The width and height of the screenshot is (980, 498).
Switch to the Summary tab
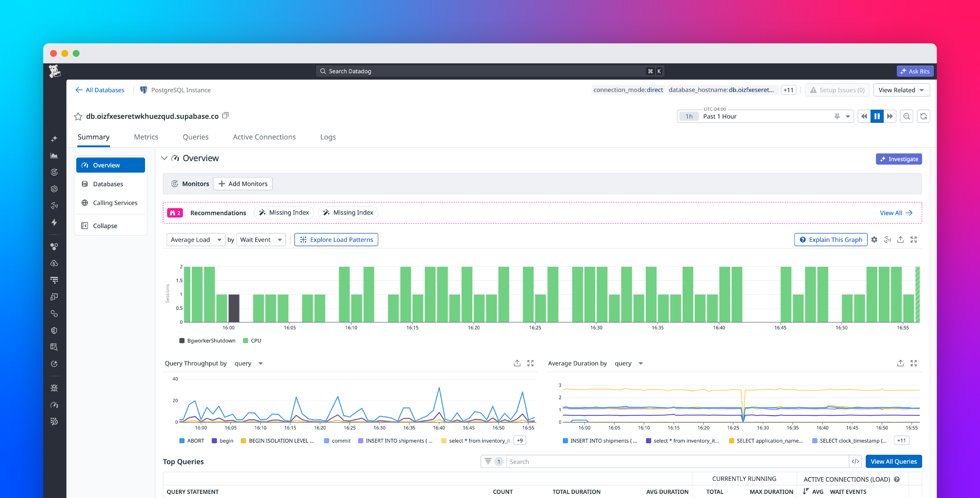click(x=93, y=137)
